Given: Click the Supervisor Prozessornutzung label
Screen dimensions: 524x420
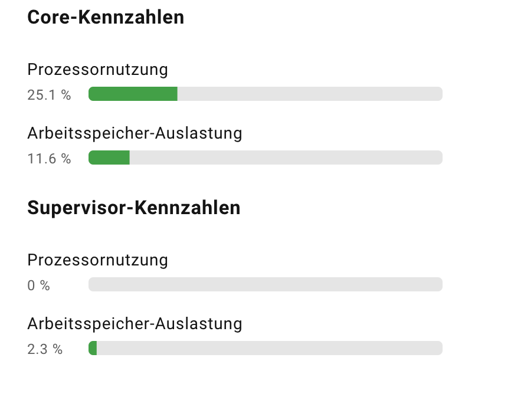Looking at the screenshot, I should [97, 260].
